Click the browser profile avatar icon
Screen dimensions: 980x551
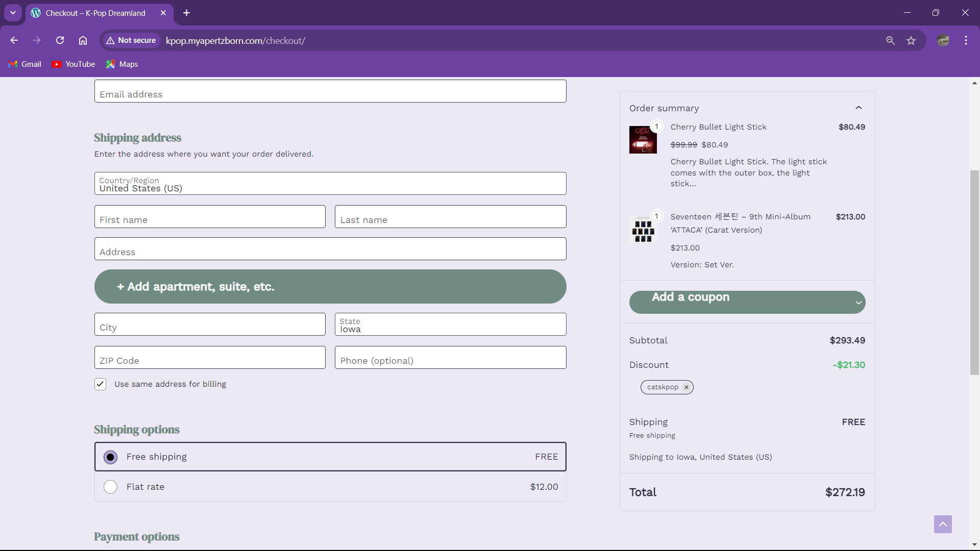[943, 40]
